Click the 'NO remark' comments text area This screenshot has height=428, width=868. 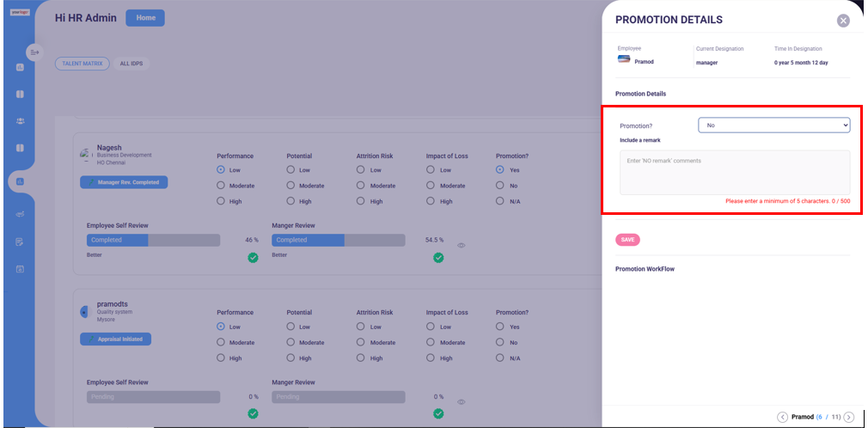pyautogui.click(x=735, y=172)
